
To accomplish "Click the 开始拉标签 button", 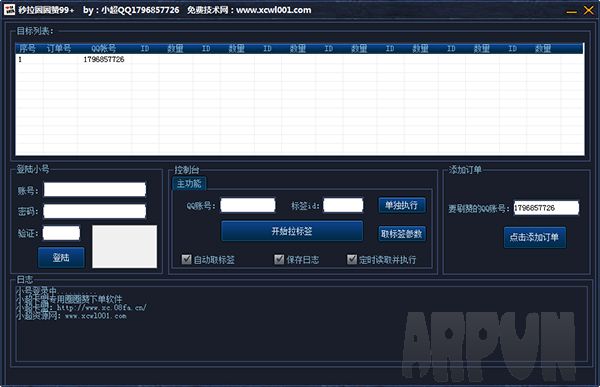I will (x=292, y=231).
